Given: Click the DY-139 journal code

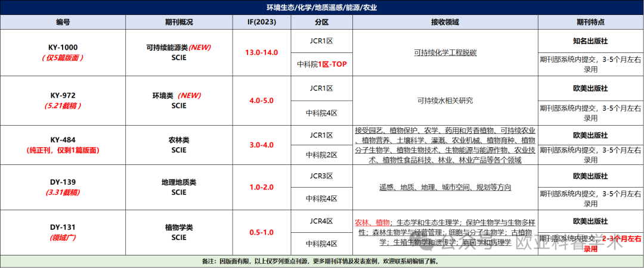Looking at the screenshot, I should (x=63, y=182).
